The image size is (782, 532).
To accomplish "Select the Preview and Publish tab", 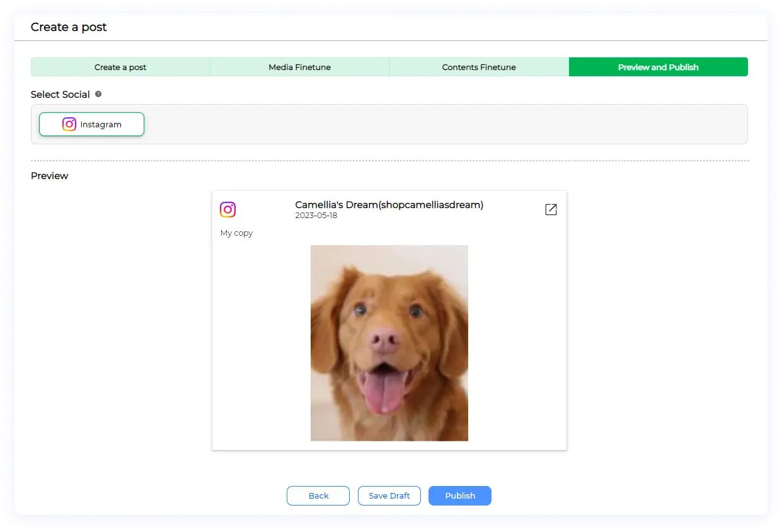I will [658, 67].
